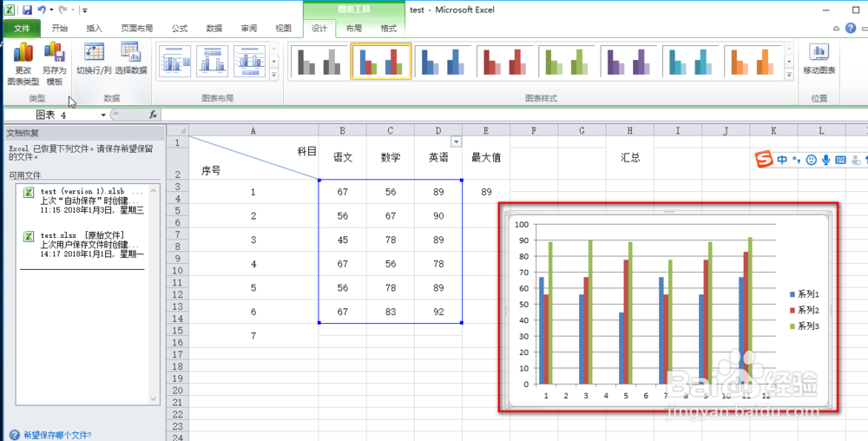This screenshot has width=868, height=441.
Task: Switch to Home (开始) tab
Action: coord(60,29)
